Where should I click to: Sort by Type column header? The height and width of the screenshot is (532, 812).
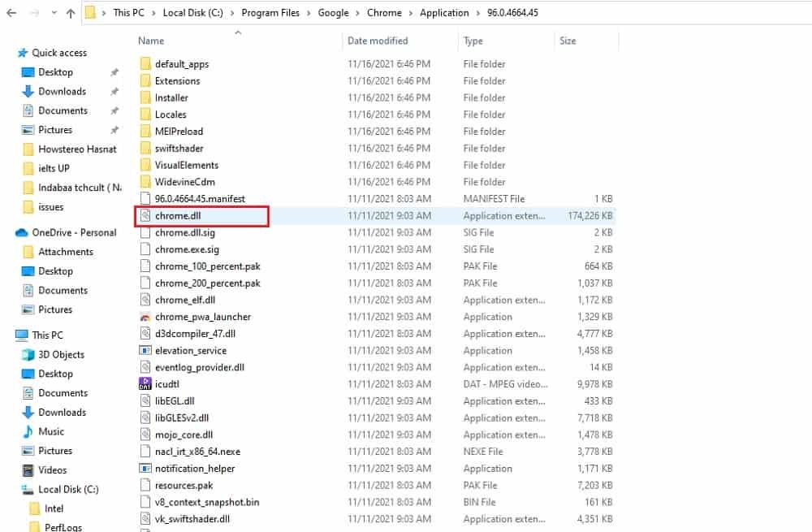coord(473,41)
